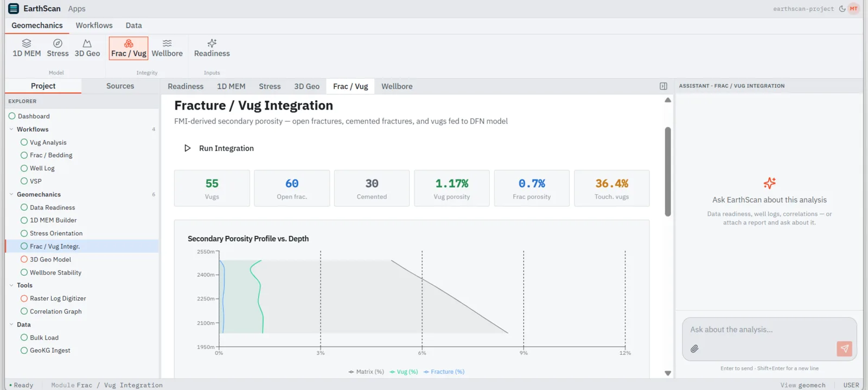Screen dimensions: 868x390
Task: Select the Stress compass icon
Action: point(58,43)
